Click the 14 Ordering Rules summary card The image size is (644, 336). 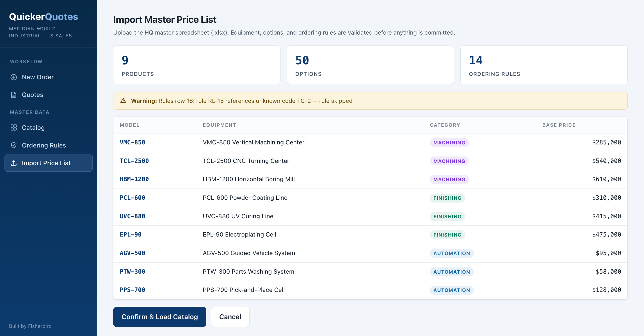544,65
